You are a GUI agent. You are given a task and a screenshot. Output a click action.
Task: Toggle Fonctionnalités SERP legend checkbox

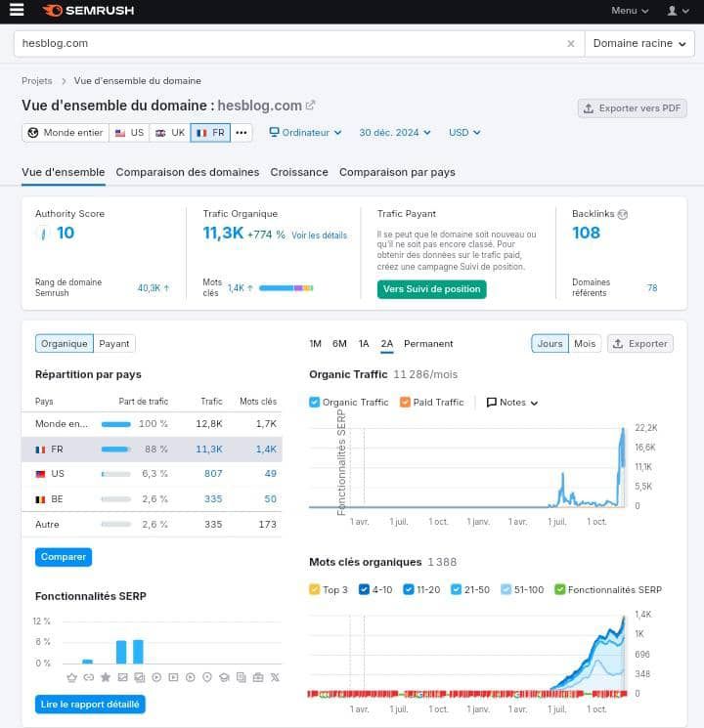coord(560,589)
